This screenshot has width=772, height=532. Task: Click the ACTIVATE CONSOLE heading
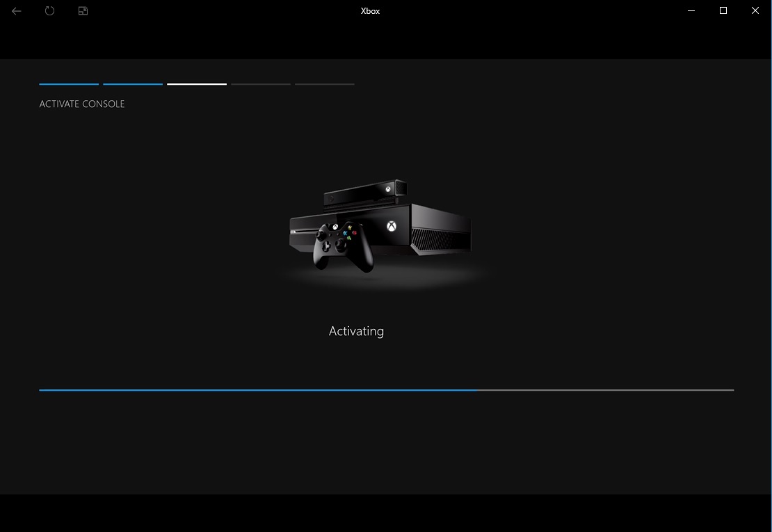[x=82, y=104]
